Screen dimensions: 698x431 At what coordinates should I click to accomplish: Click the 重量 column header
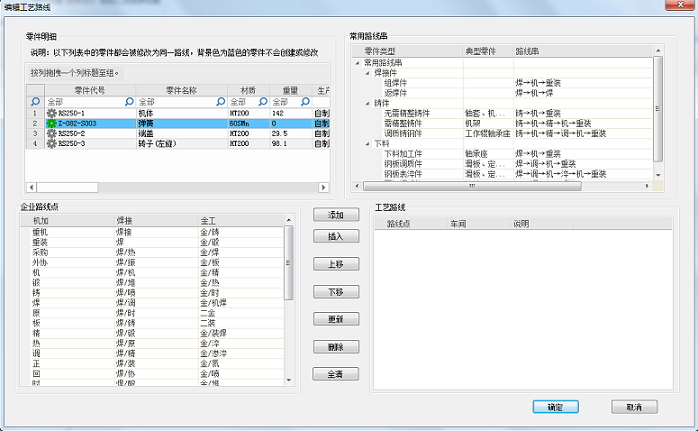coord(290,90)
